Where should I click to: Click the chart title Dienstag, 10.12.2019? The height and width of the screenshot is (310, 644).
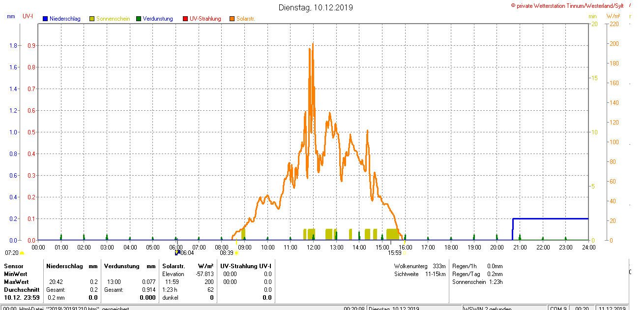tap(316, 7)
